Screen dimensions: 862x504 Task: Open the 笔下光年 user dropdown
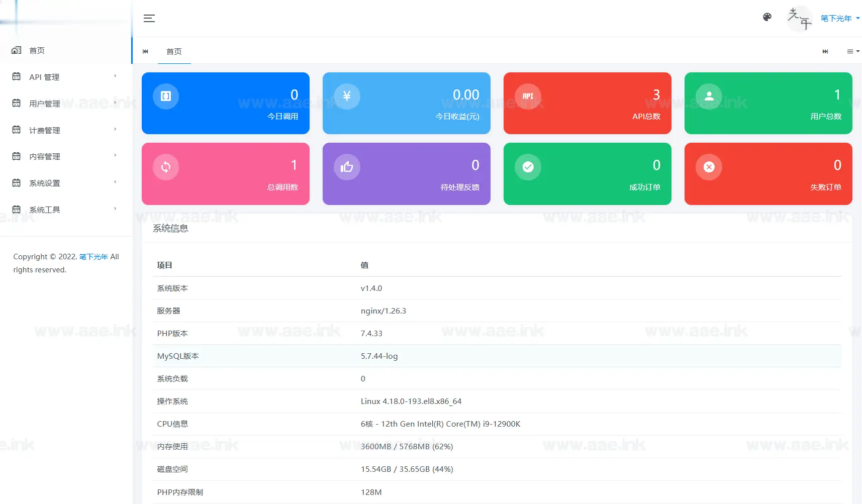point(840,19)
